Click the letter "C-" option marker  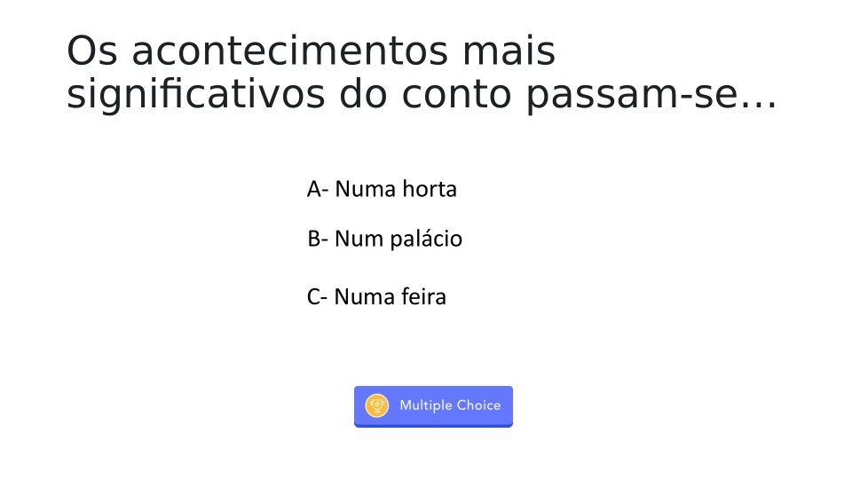[x=318, y=296]
